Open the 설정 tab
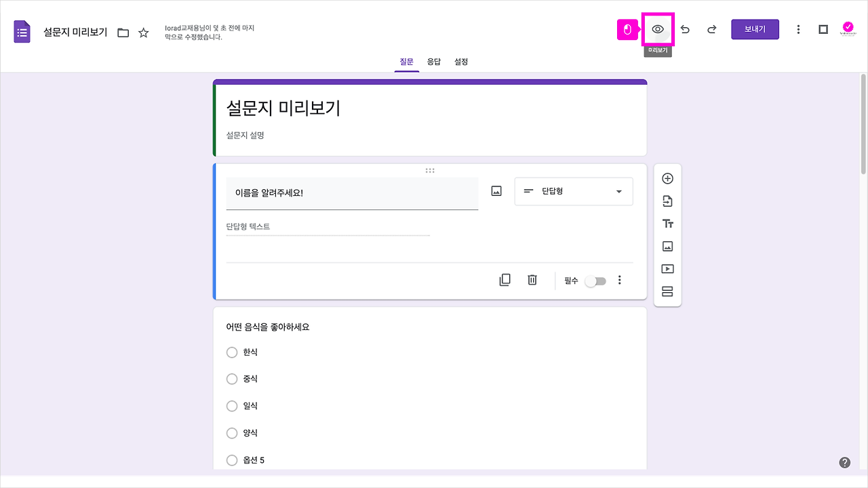The height and width of the screenshot is (488, 868). point(461,61)
